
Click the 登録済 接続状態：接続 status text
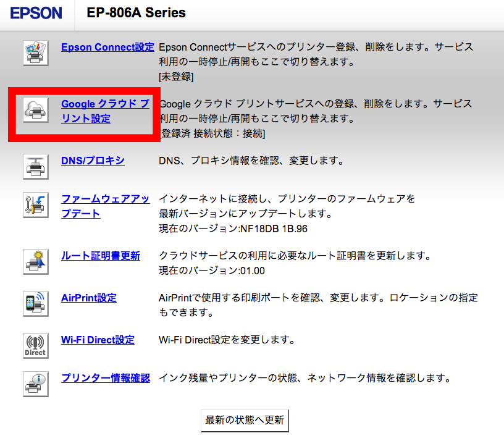212,133
